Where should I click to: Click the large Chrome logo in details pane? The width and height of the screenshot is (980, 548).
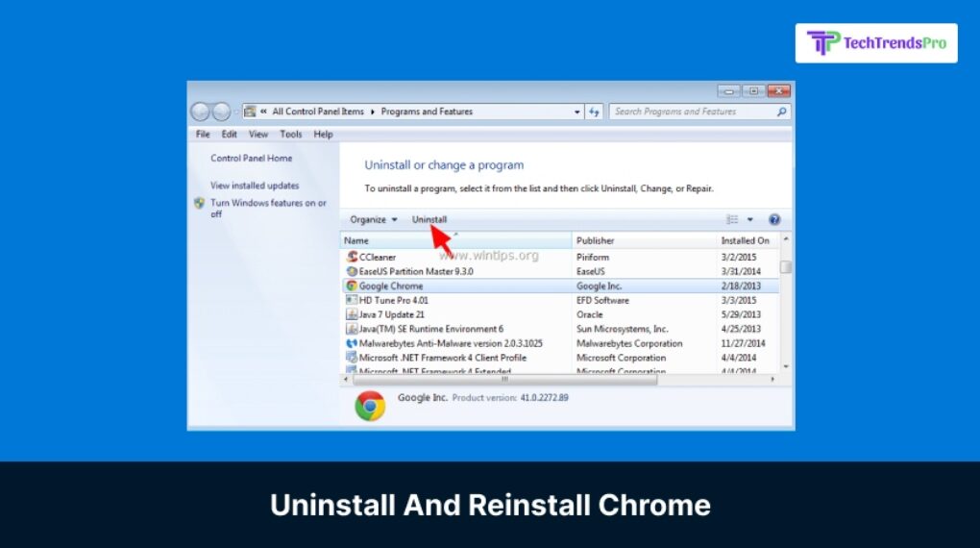coord(370,406)
